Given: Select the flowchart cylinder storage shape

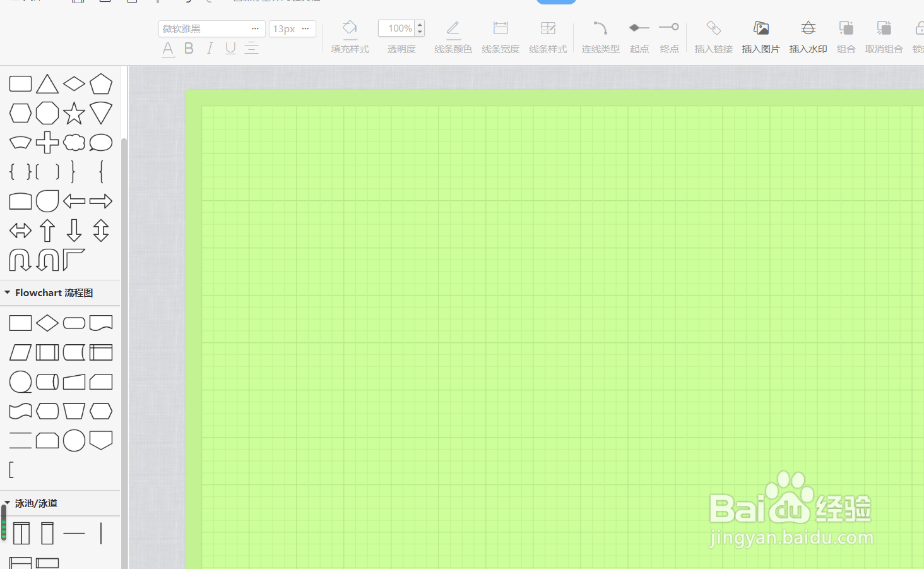Looking at the screenshot, I should pos(47,382).
